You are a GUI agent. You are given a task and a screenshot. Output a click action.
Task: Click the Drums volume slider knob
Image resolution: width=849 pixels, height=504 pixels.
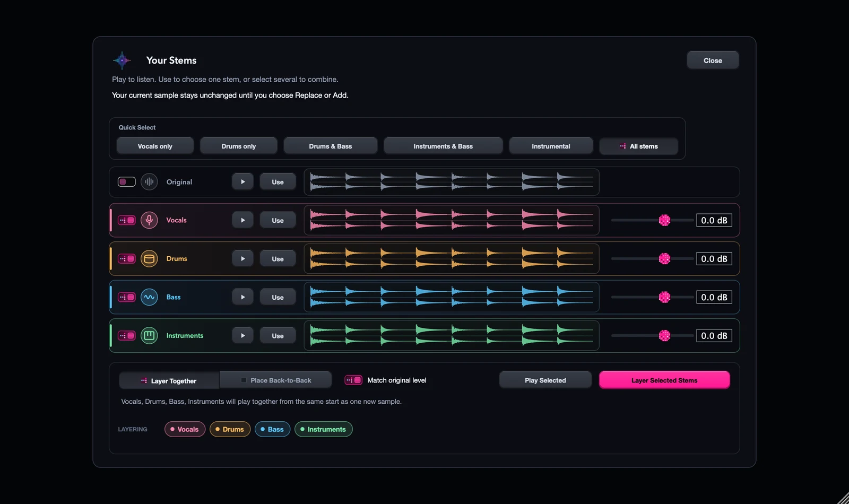click(x=664, y=259)
